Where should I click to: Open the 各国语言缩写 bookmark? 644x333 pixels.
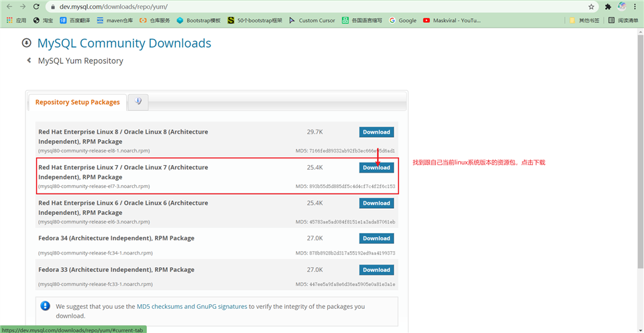point(362,20)
